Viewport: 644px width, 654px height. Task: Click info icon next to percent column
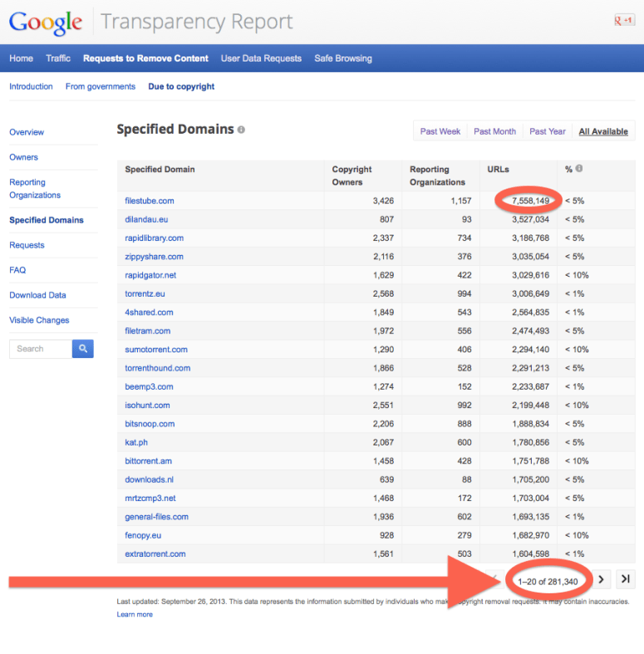(579, 169)
